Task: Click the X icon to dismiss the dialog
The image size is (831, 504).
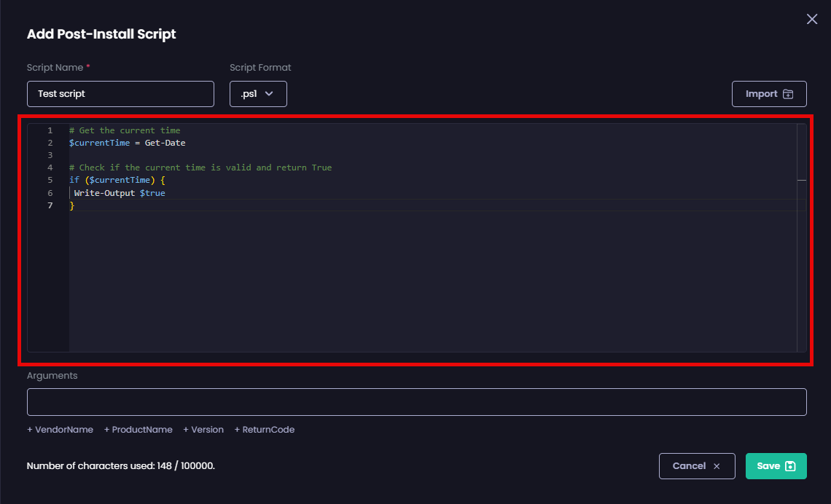Action: [811, 19]
